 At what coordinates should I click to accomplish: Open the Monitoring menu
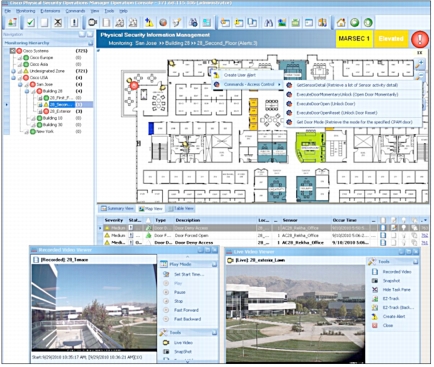pos(25,11)
